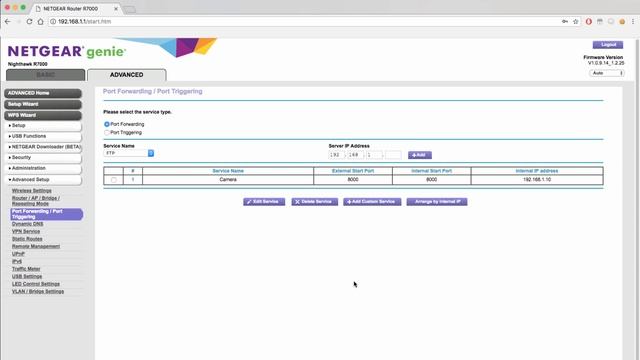This screenshot has width=640, height=360.
Task: Open the Service Name FTP dropdown
Action: tap(129, 153)
